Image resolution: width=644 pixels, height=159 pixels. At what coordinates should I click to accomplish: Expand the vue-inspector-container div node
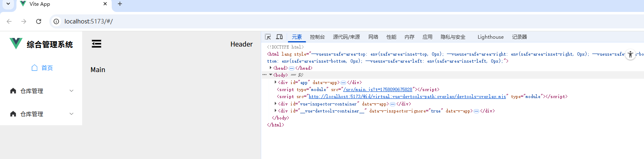(x=276, y=104)
